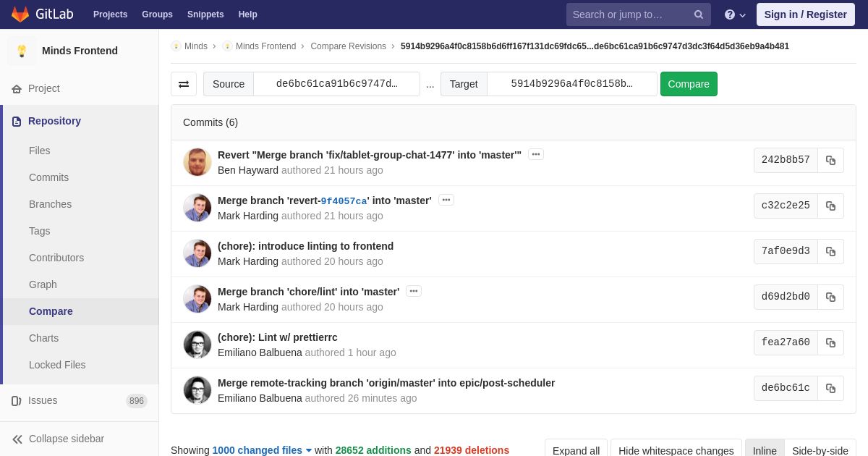Open Groups menu in top navigation
Image resolution: width=868 pixels, height=456 pixels.
click(157, 14)
